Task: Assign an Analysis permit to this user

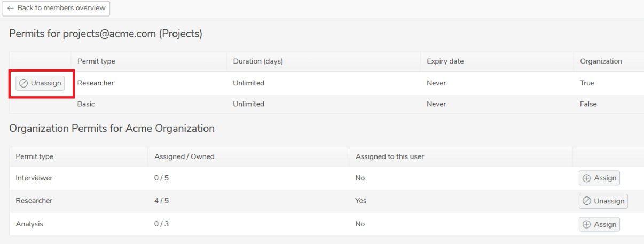Action: pos(599,225)
